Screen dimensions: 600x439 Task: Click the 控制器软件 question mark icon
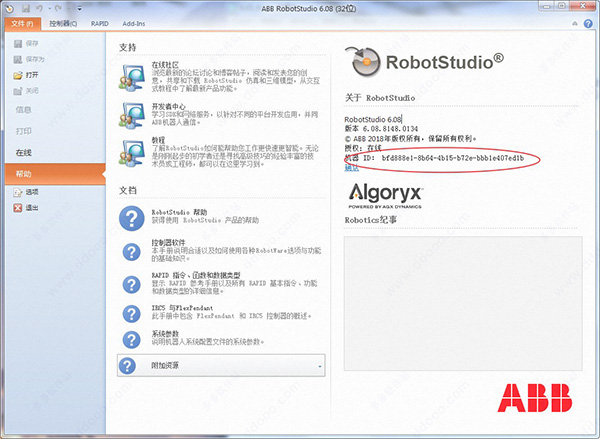[x=131, y=252]
